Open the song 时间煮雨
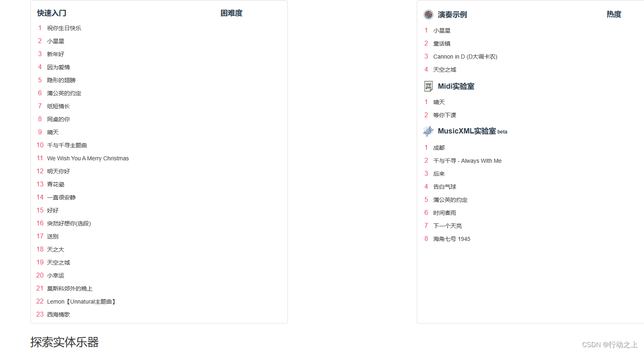This screenshot has width=644, height=352. coord(445,213)
